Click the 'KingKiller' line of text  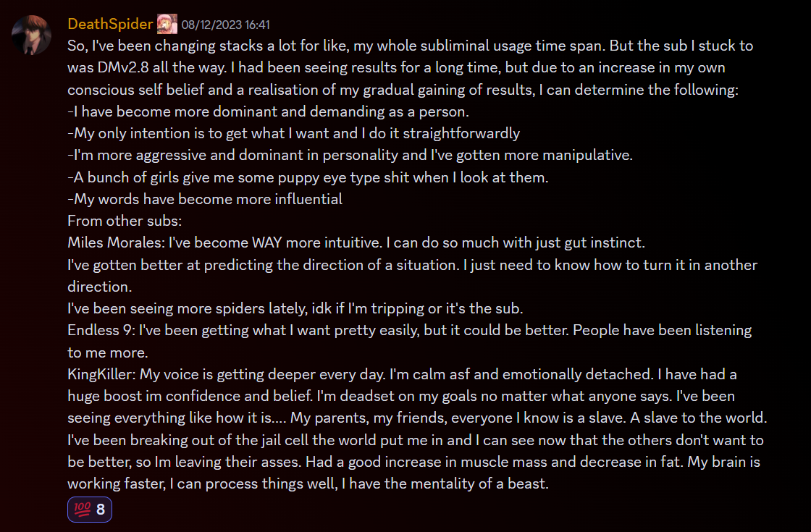[x=402, y=374]
